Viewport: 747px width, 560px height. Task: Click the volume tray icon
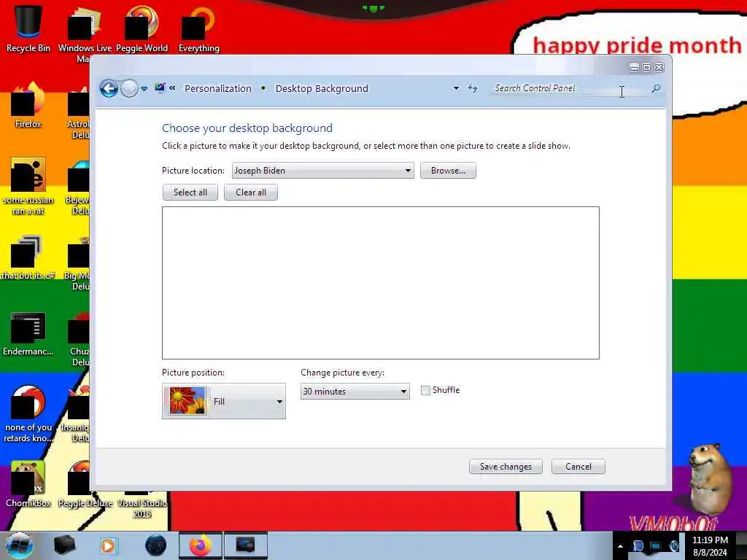point(675,546)
